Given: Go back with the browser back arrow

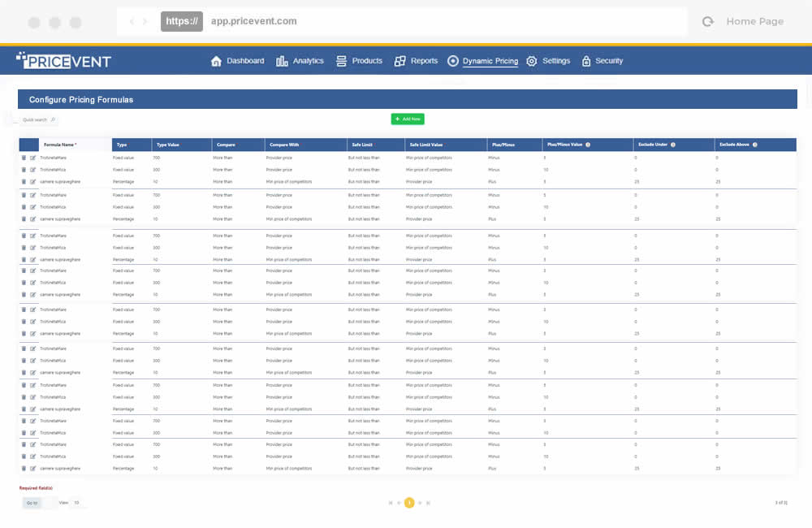Looking at the screenshot, I should click(132, 21).
